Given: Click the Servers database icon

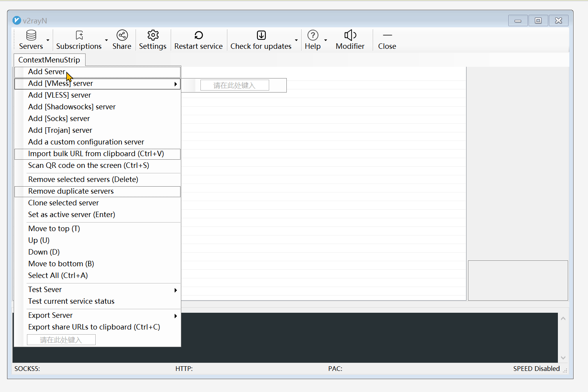Looking at the screenshot, I should pyautogui.click(x=31, y=36).
